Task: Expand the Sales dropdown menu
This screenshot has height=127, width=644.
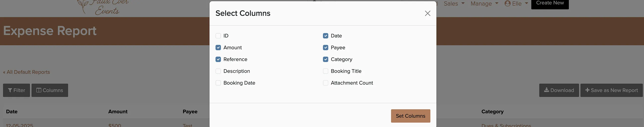Action: click(454, 3)
